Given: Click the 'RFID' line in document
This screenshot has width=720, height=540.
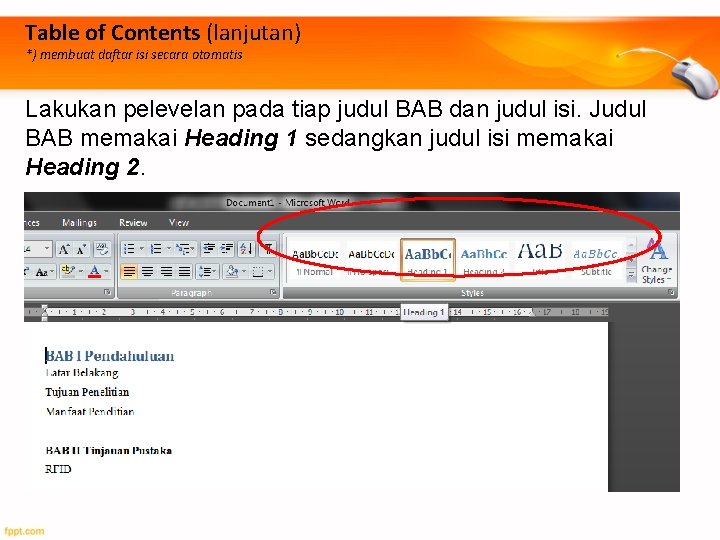Looking at the screenshot, I should (x=58, y=469).
